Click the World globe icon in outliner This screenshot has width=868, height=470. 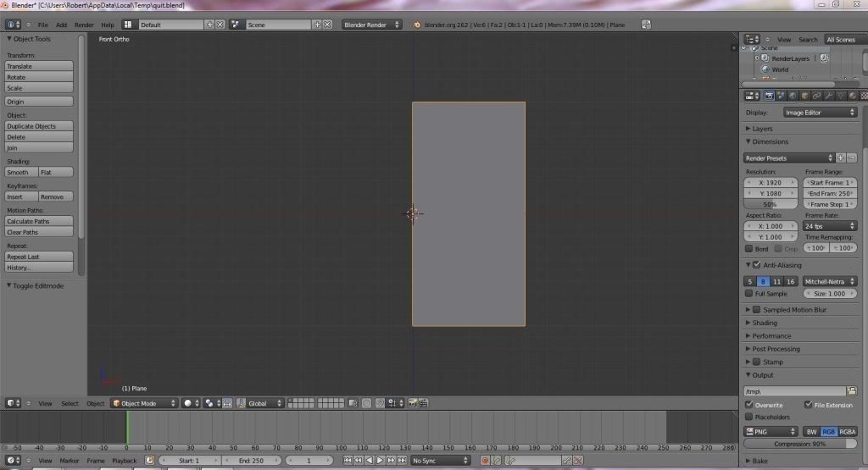(765, 69)
